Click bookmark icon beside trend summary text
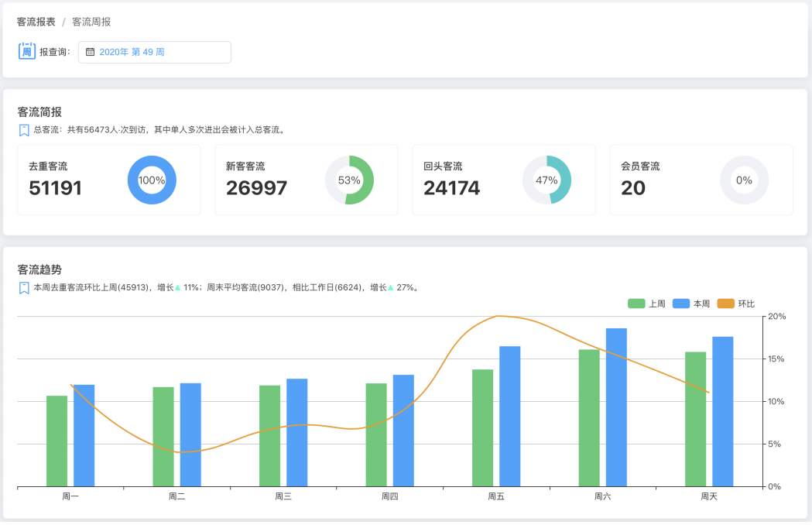Image resolution: width=812 pixels, height=525 pixels. click(x=24, y=287)
